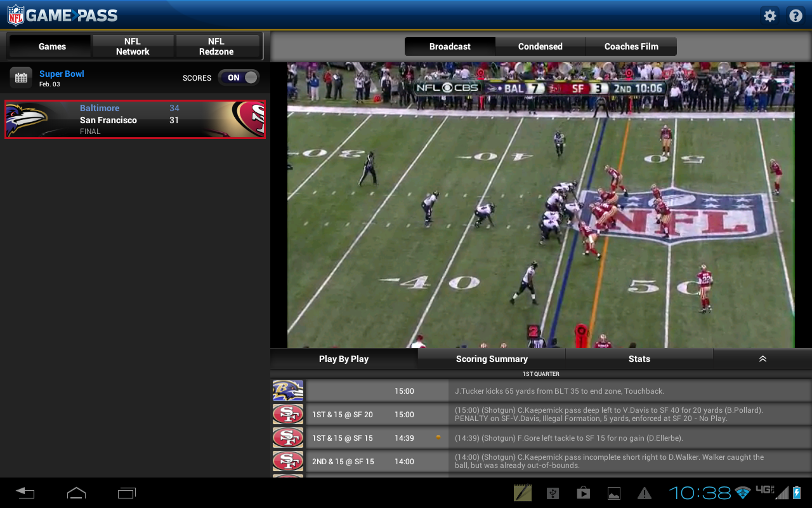Tap the Super Bowl week label
The image size is (812, 508).
(x=62, y=74)
